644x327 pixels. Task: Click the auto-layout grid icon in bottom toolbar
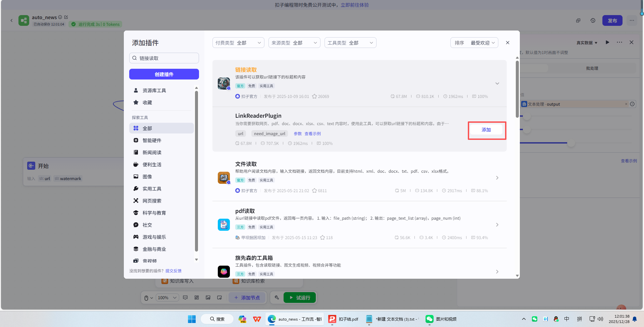pos(197,297)
